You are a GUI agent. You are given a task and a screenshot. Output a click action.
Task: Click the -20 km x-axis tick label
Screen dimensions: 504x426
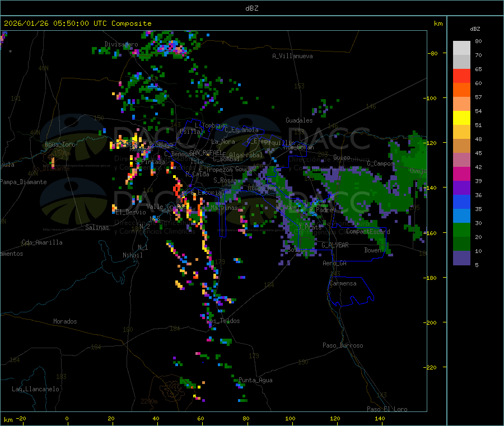21,418
